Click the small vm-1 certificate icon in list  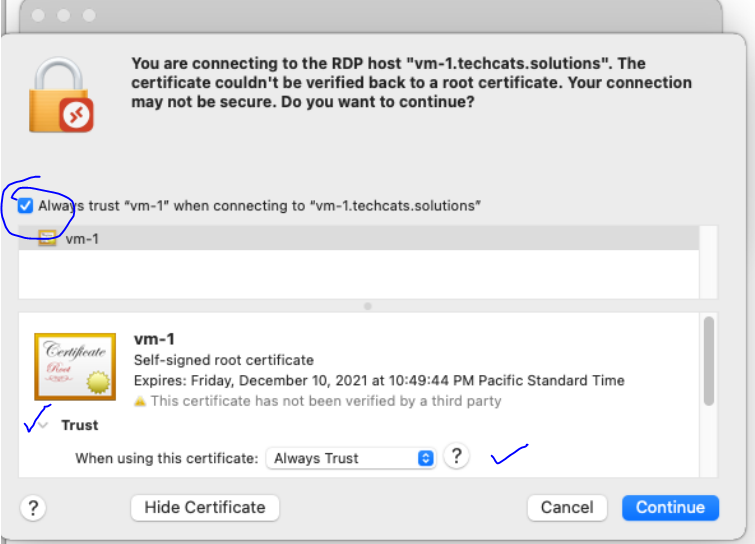pos(47,238)
